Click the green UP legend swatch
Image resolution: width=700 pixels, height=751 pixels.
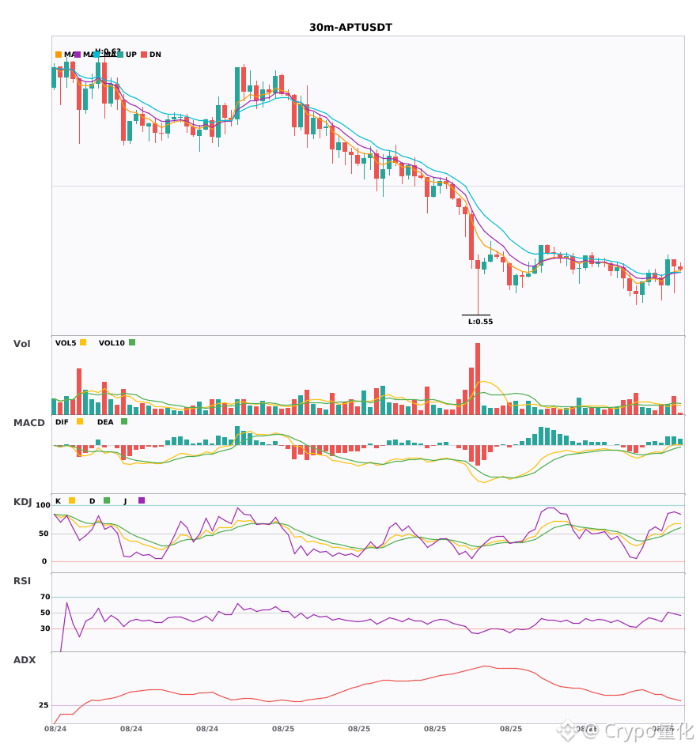click(119, 55)
